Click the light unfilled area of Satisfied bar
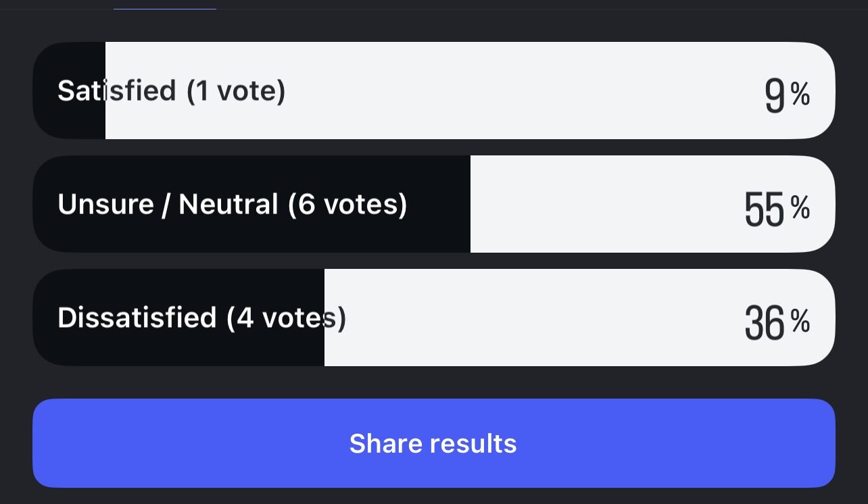This screenshot has height=504, width=868. coord(473,91)
